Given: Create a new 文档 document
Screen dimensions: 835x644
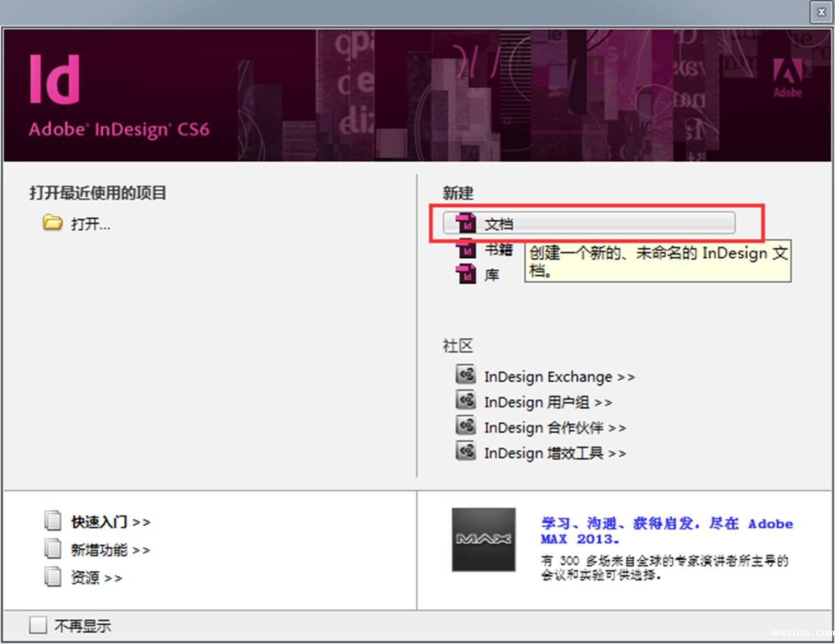Looking at the screenshot, I should 589,223.
